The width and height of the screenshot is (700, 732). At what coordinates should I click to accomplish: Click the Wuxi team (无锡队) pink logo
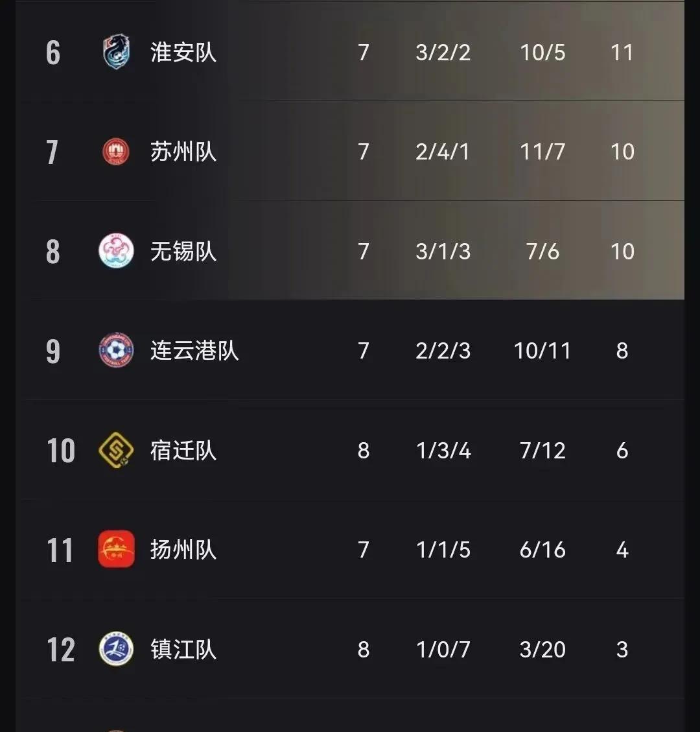(x=117, y=252)
